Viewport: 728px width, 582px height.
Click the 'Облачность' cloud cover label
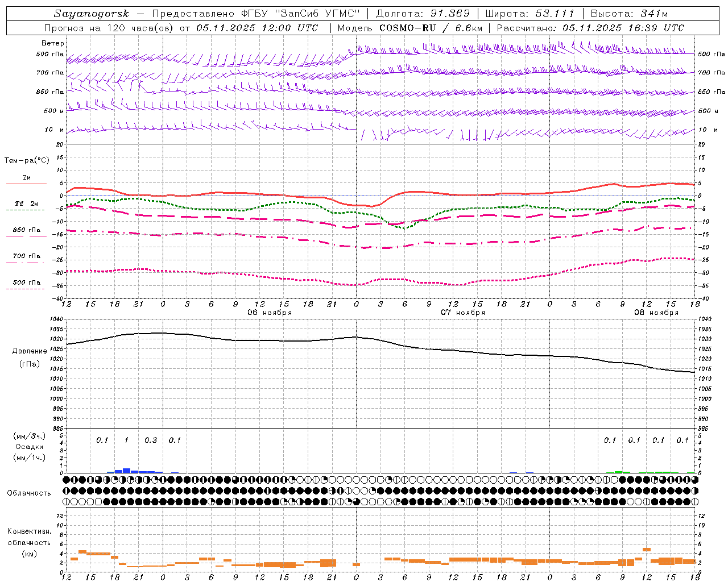pyautogui.click(x=29, y=493)
